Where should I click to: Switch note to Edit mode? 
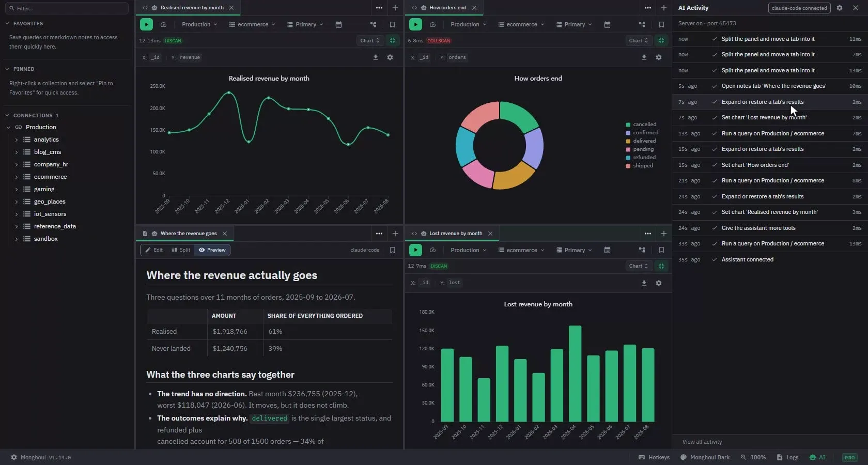point(154,250)
